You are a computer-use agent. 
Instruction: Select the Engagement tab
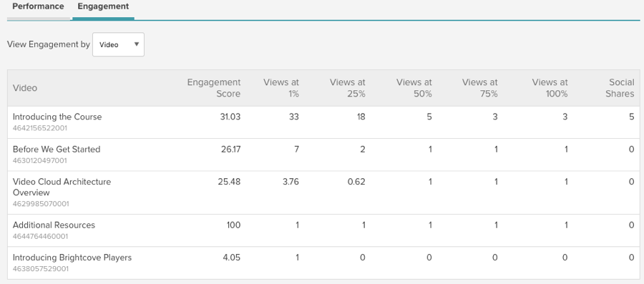[103, 6]
